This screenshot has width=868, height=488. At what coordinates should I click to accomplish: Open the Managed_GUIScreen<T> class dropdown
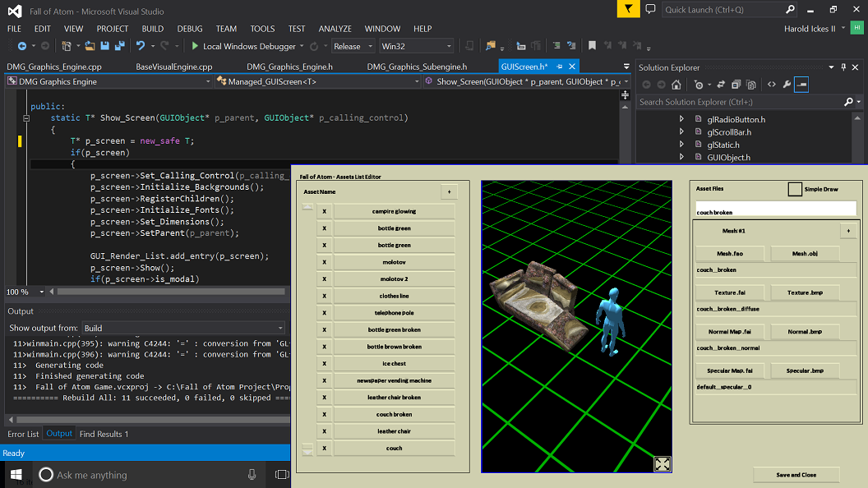click(x=318, y=81)
